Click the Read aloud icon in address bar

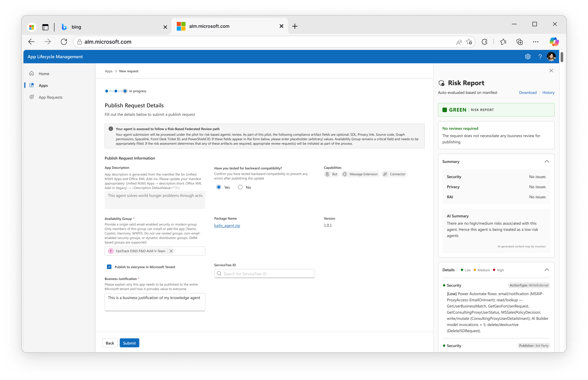[x=459, y=42]
